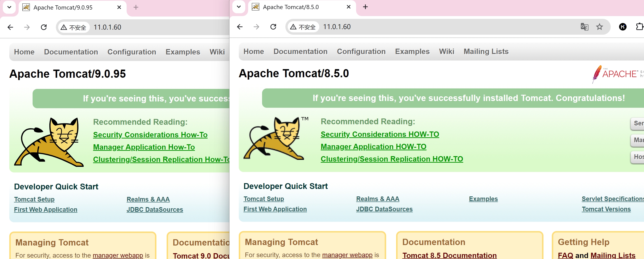
Task: Open Examples in the Tomcat 8.5.0 nav bar
Action: (412, 51)
